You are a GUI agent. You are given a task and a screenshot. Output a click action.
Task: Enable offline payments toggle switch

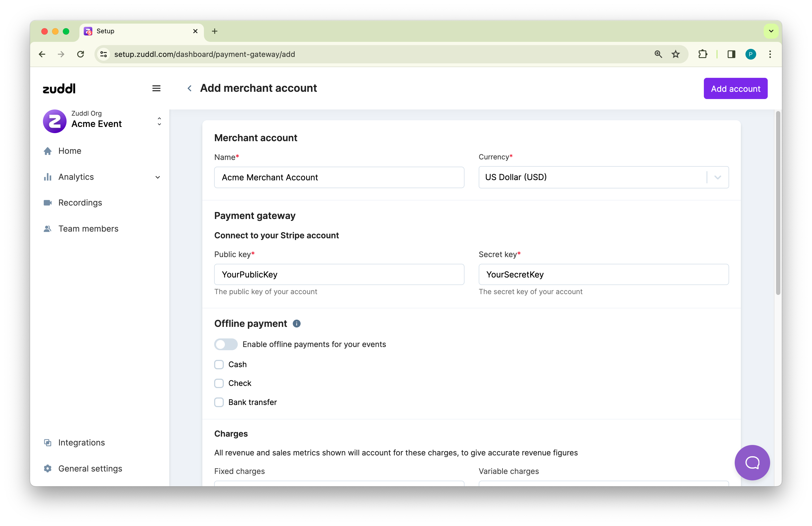click(226, 344)
